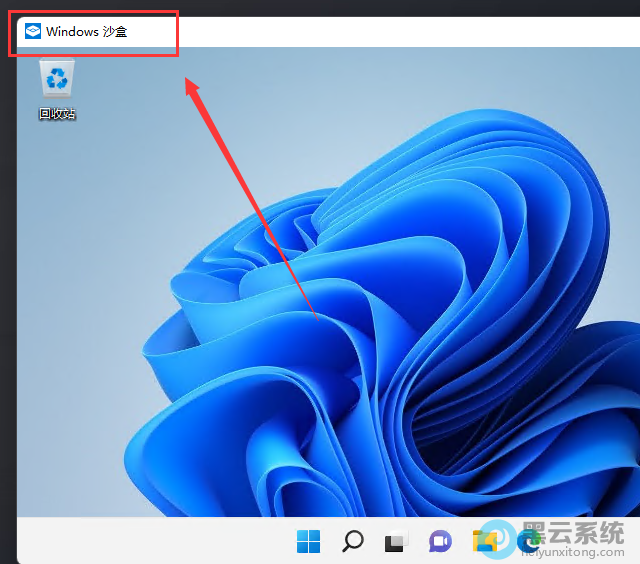640x564 pixels.
Task: Open the Start menu from the taskbar
Action: [x=308, y=542]
